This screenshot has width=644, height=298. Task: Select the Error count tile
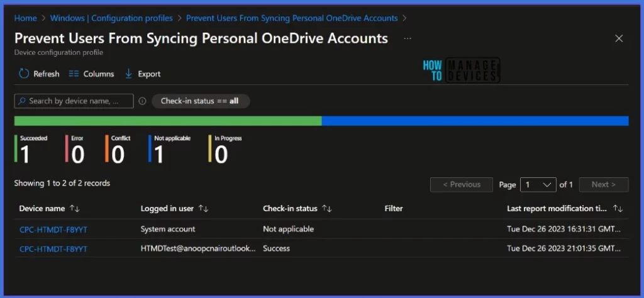coord(75,148)
